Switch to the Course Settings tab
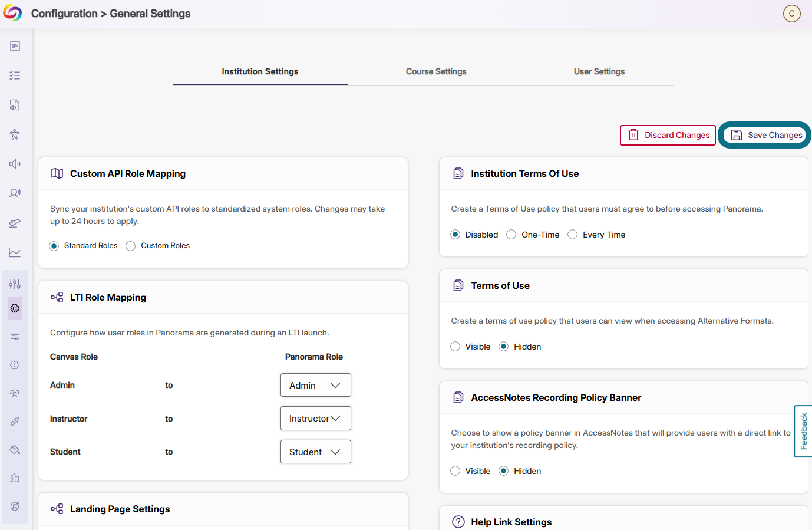Image resolution: width=812 pixels, height=530 pixels. [x=436, y=71]
